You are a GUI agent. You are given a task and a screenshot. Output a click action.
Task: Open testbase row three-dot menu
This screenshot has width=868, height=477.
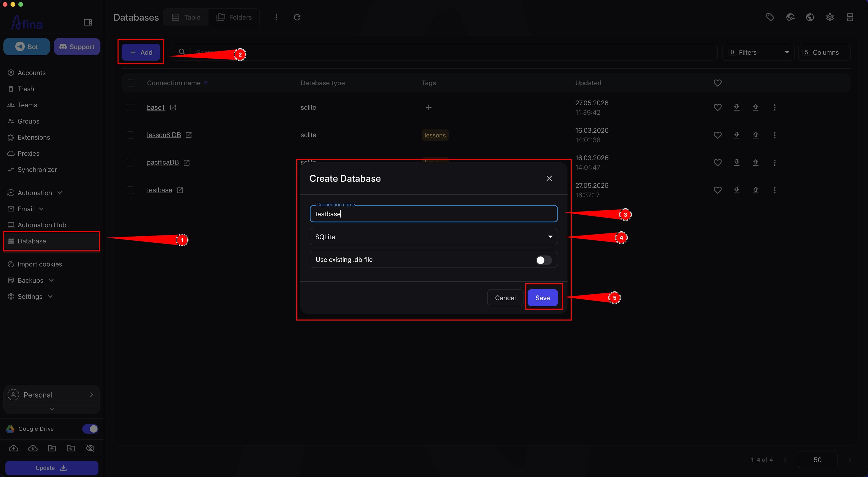[775, 190]
